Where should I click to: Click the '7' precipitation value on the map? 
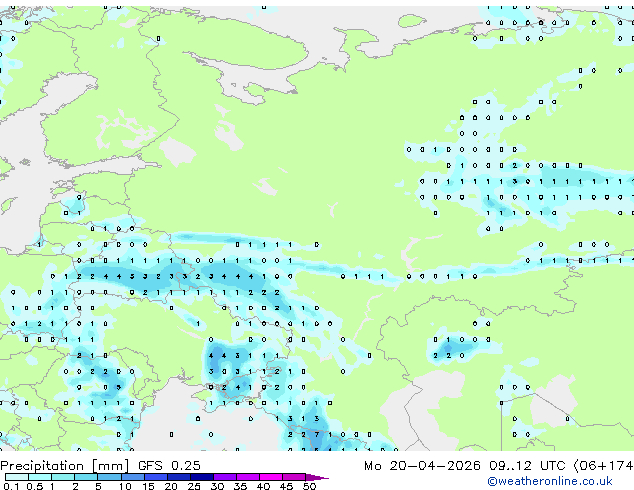[317, 435]
